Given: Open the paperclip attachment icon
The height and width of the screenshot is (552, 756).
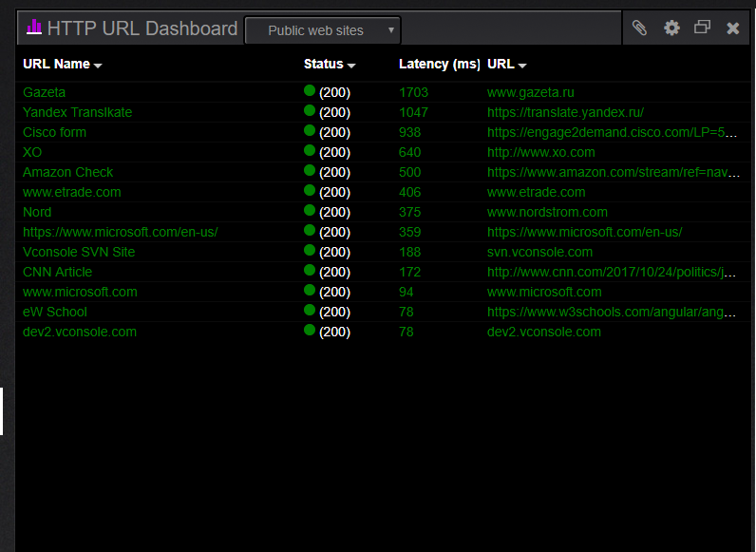Looking at the screenshot, I should pyautogui.click(x=639, y=28).
